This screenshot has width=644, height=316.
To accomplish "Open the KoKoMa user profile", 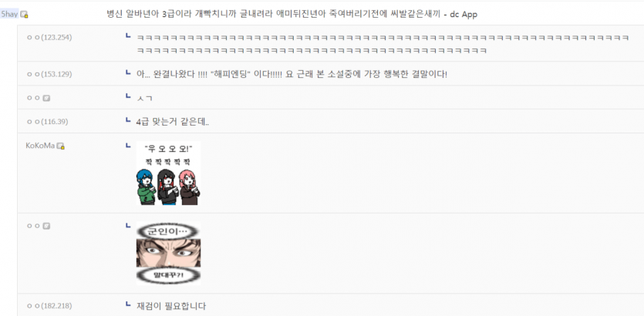I will pyautogui.click(x=40, y=146).
